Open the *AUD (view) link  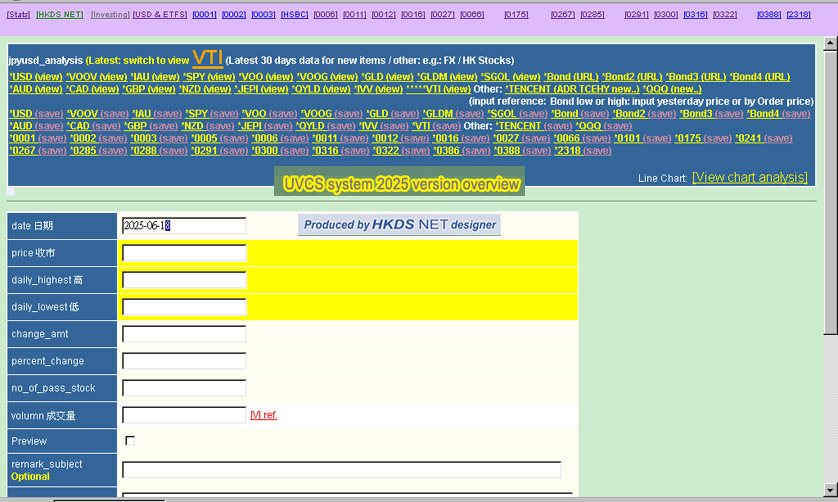coord(36,89)
